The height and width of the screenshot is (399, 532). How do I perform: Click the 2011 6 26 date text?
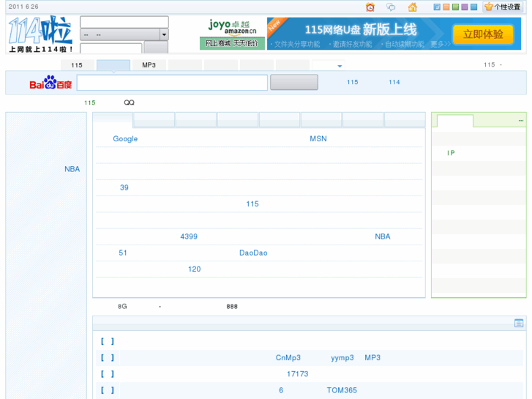coord(23,7)
